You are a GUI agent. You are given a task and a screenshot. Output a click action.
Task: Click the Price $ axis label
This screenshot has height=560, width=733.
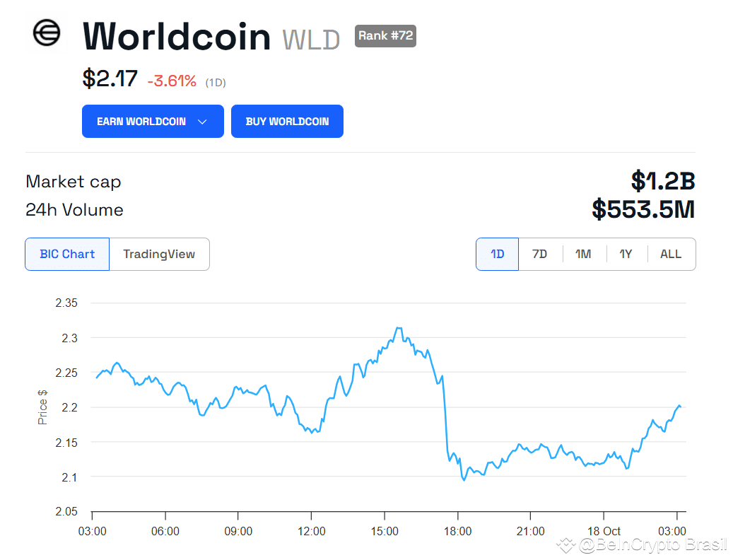[x=42, y=407]
